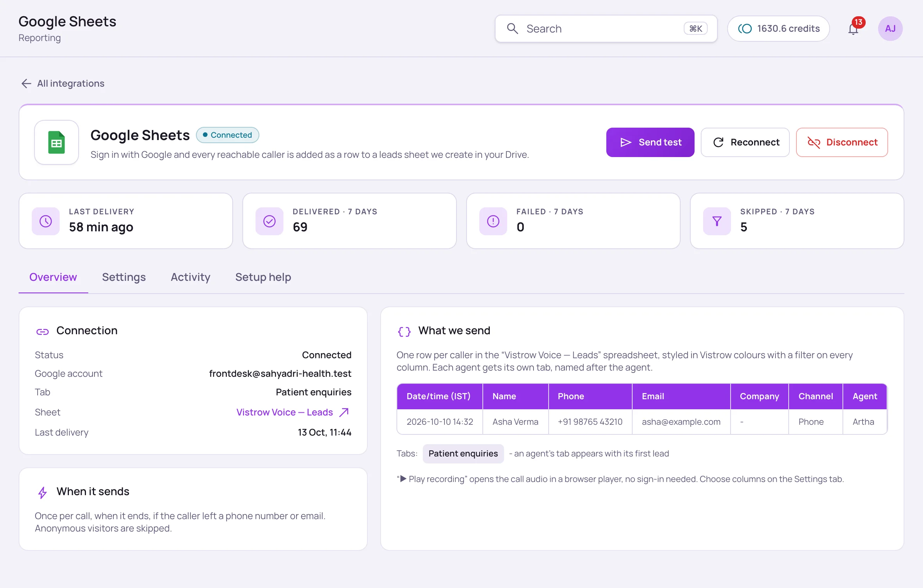923x588 pixels.
Task: Go back to All integrations
Action: [x=63, y=84]
